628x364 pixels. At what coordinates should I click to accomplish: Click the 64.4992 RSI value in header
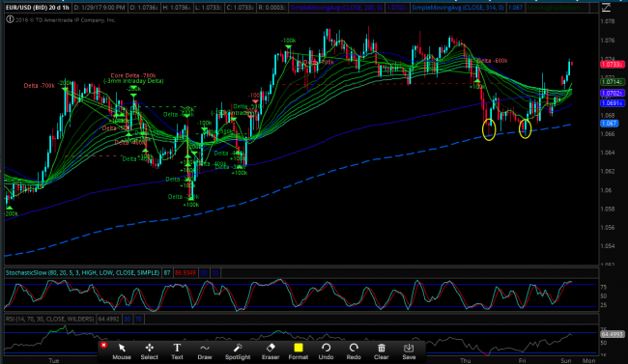(x=109, y=320)
